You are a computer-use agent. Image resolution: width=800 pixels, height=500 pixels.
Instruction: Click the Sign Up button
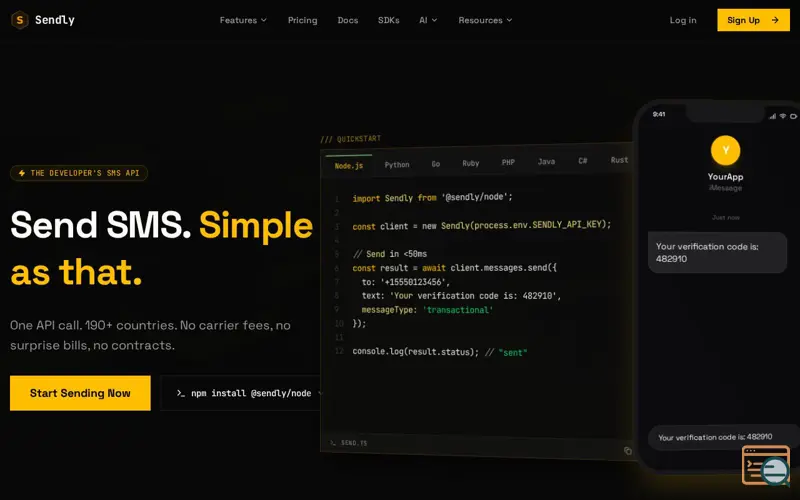(x=753, y=20)
